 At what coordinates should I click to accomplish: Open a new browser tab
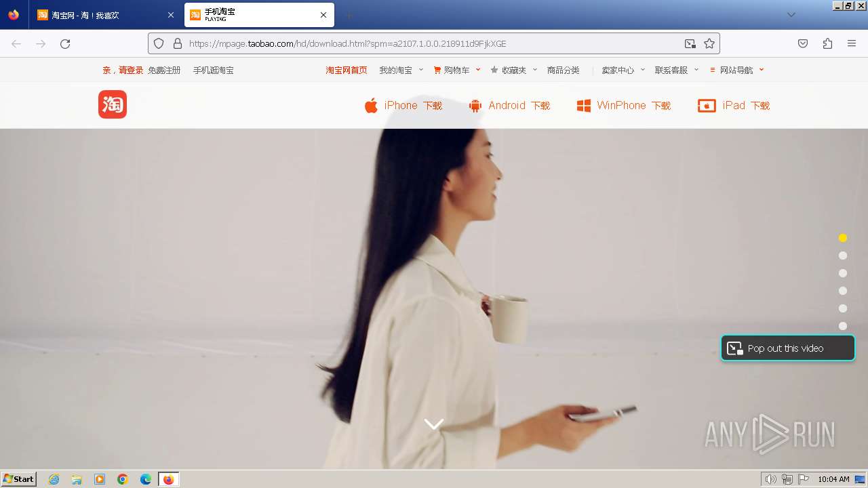[x=349, y=15]
